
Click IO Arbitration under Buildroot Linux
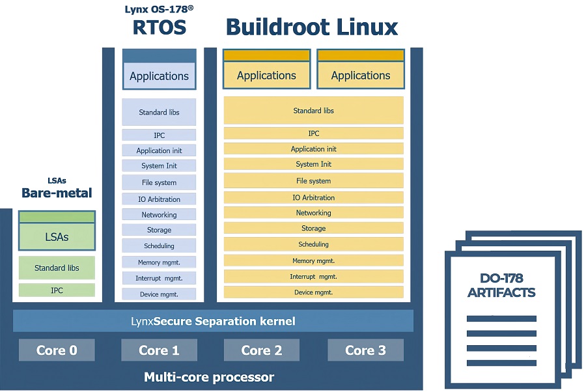[x=314, y=198]
